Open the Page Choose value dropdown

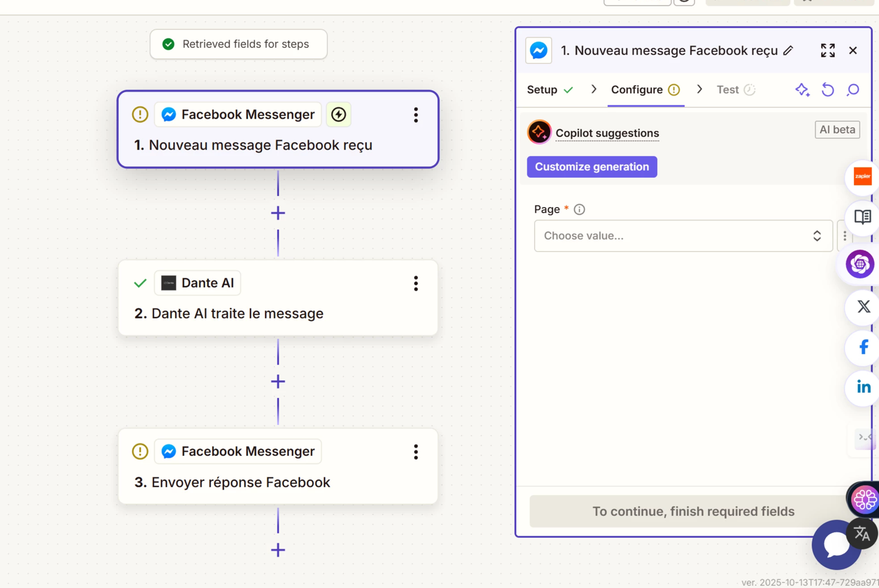click(x=683, y=236)
